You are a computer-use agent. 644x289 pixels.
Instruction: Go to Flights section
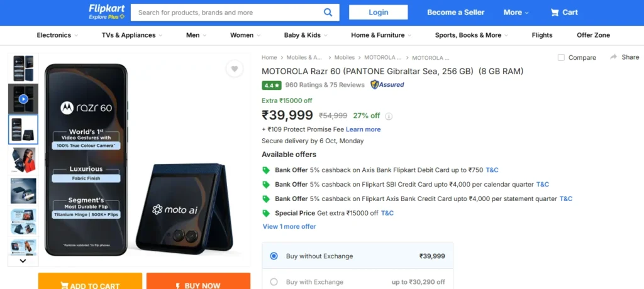[x=541, y=35]
